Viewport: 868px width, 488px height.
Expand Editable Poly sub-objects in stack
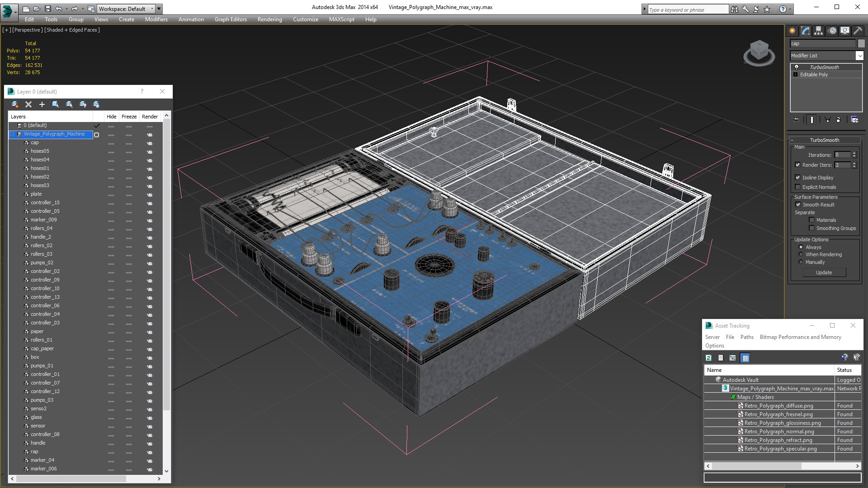(796, 75)
